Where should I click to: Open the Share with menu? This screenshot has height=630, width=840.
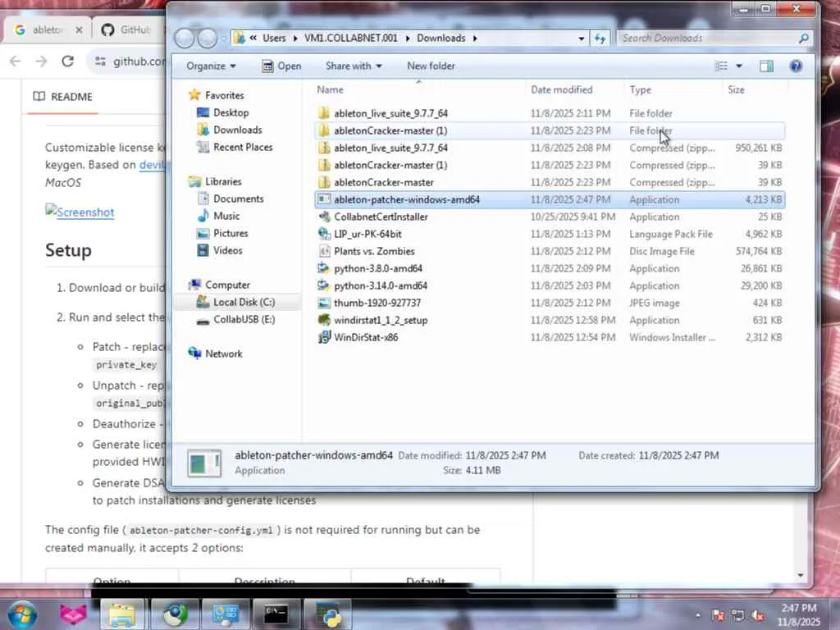[x=354, y=66]
